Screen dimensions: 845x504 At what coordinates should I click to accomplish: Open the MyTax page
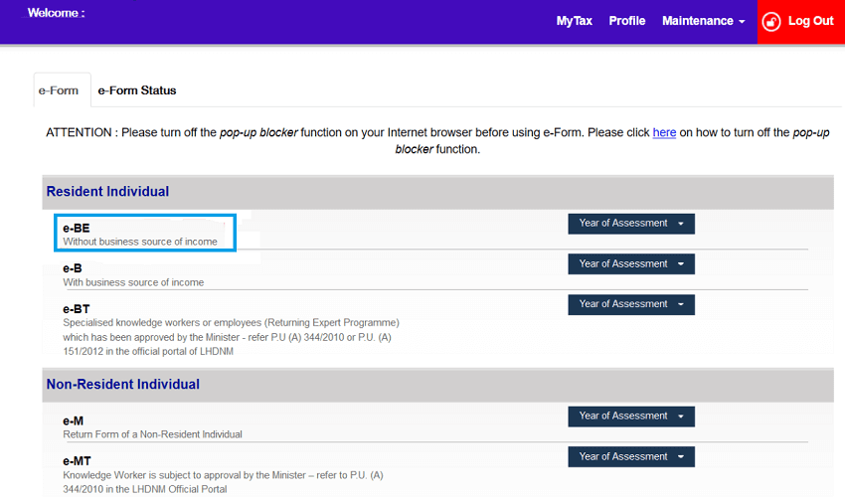point(574,21)
